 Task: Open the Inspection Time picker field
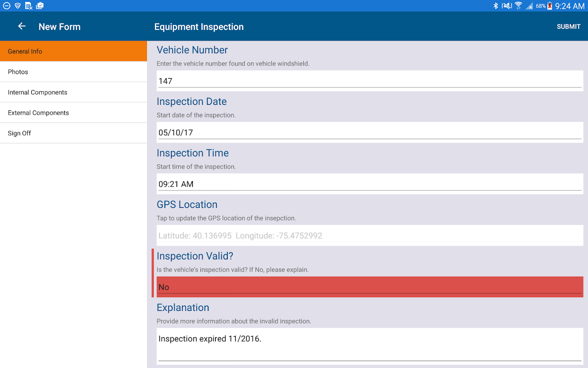(x=370, y=184)
